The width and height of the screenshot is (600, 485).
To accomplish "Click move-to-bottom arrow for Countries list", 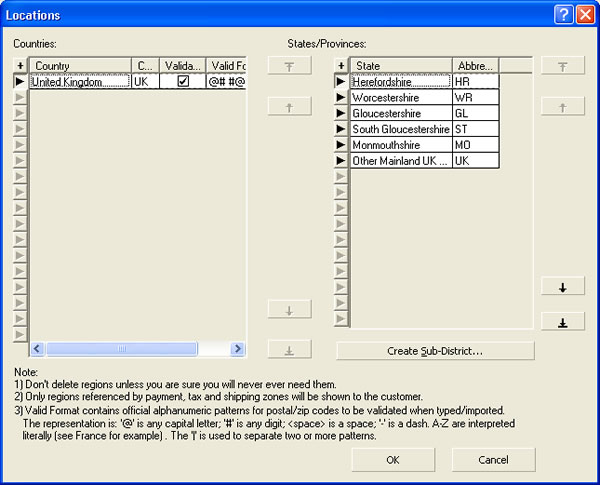I will (289, 350).
